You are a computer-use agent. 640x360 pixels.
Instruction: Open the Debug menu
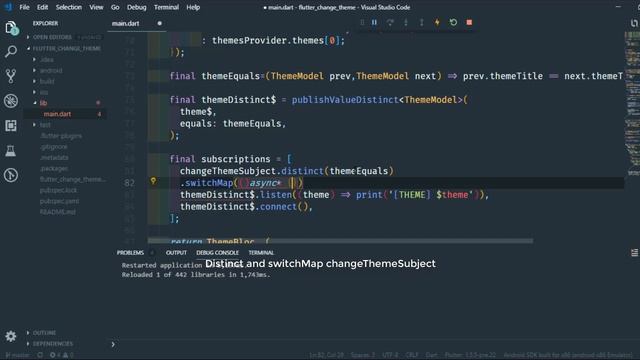[x=136, y=7]
